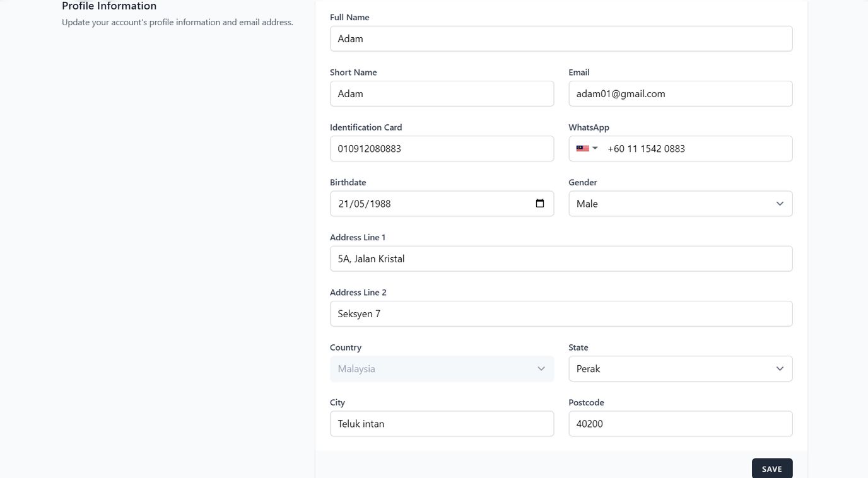
Task: Click the WhatsApp phone number text
Action: pyautogui.click(x=646, y=149)
